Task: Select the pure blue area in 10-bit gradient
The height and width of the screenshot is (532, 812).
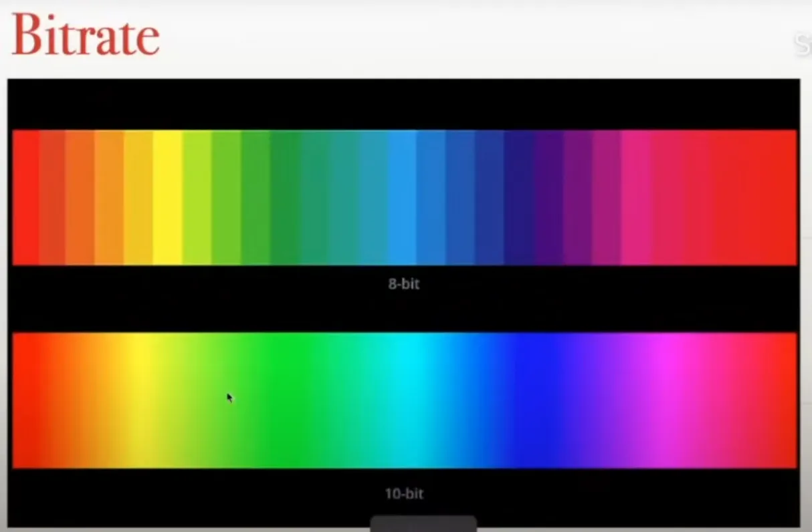Action: pyautogui.click(x=528, y=400)
